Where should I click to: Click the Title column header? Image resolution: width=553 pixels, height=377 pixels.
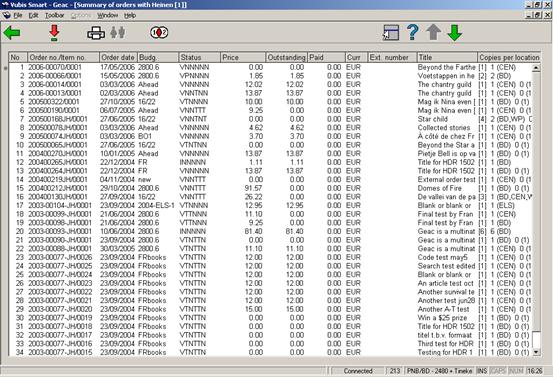[x=447, y=57]
